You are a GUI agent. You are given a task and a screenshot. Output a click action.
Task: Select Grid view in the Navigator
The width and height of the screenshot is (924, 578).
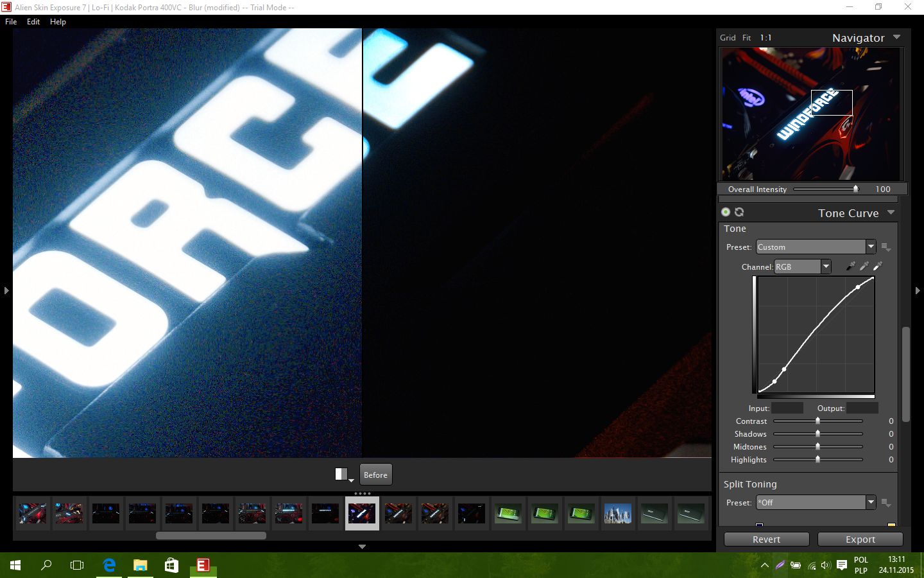click(x=728, y=38)
